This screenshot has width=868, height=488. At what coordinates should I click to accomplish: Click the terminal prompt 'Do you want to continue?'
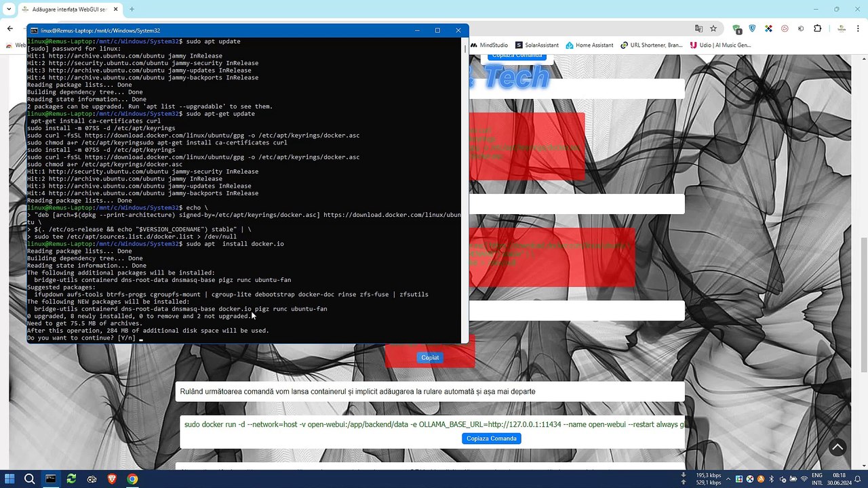[x=81, y=338]
